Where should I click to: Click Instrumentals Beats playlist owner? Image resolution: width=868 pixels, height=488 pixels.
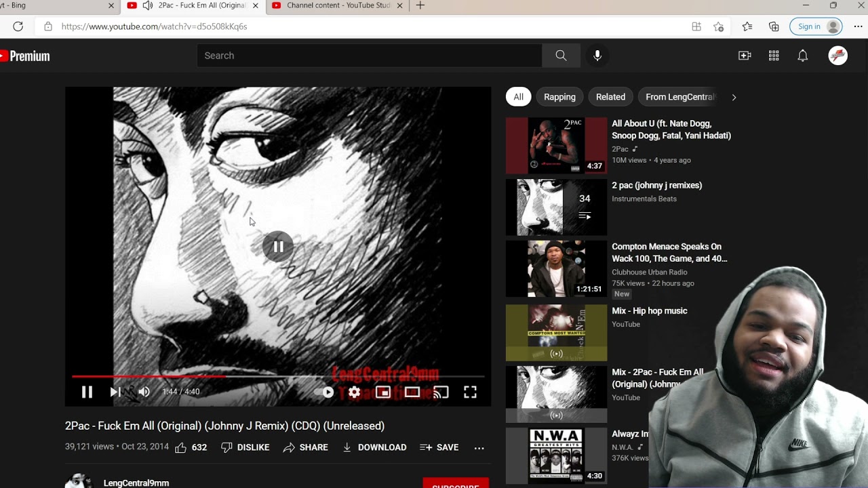(644, 199)
